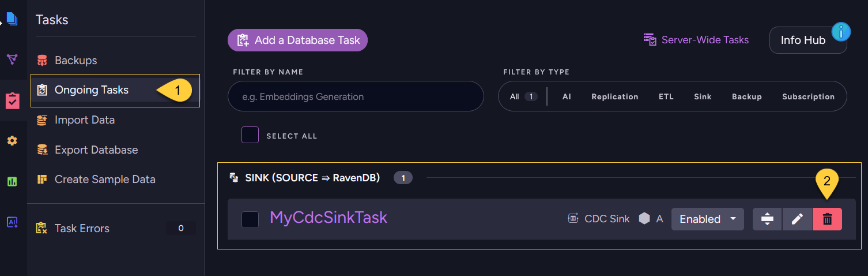Viewport: 868px width, 276px height.
Task: Open Documents section in left icon rail
Action: point(12,19)
